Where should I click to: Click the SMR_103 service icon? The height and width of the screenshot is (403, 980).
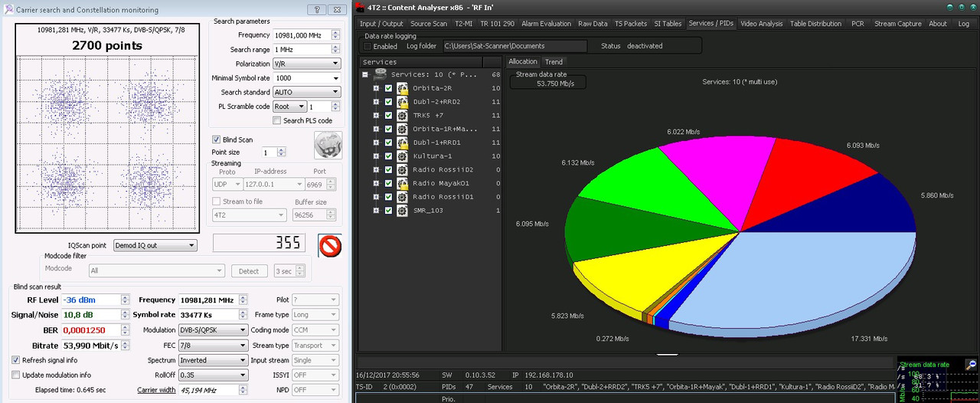(x=402, y=210)
